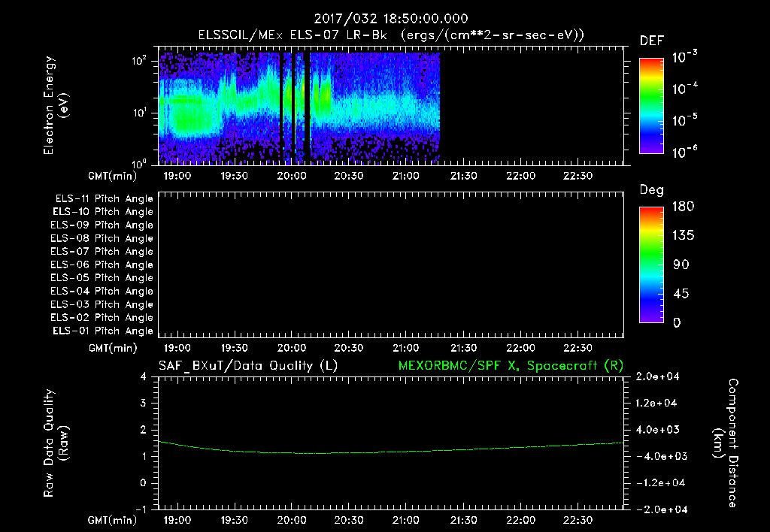Click the 180 label on the Deg scale

pyautogui.click(x=684, y=207)
